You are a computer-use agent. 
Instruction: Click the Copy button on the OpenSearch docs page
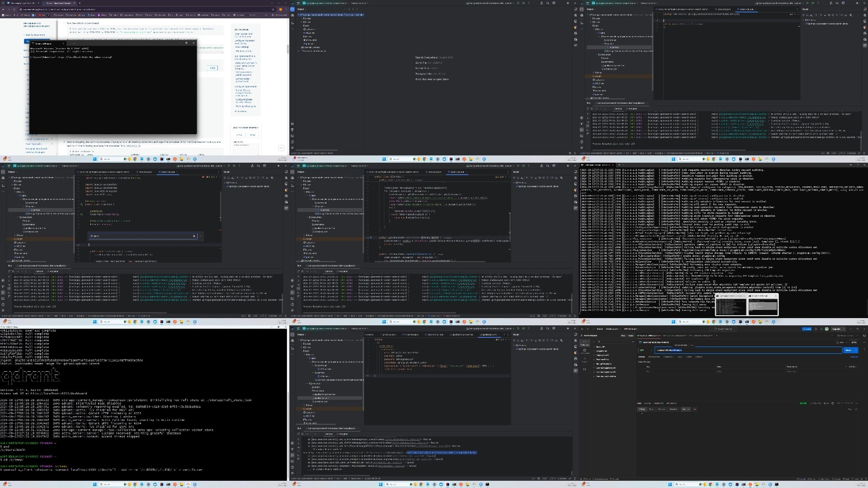212,68
